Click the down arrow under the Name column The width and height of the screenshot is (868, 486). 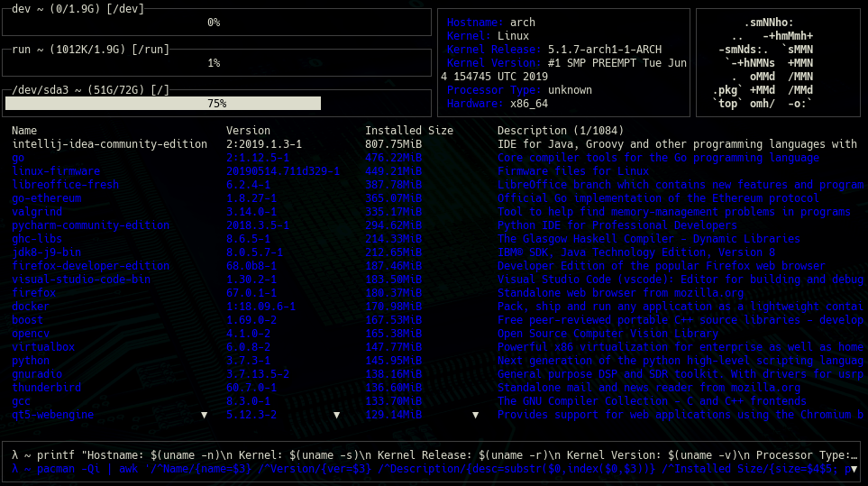coord(204,415)
